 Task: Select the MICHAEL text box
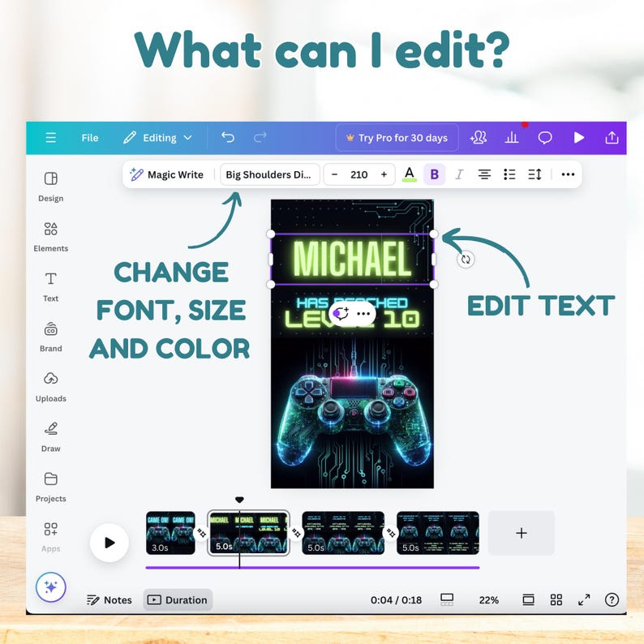(x=352, y=259)
